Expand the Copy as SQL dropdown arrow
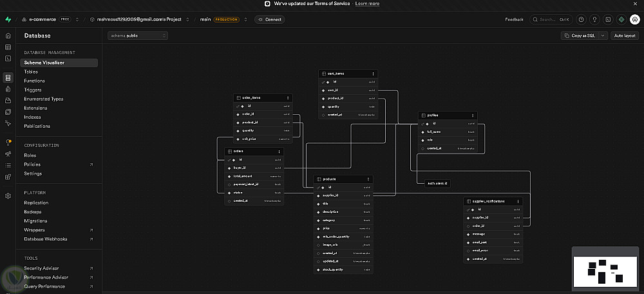Screen dimensions: 644x294 point(603,35)
